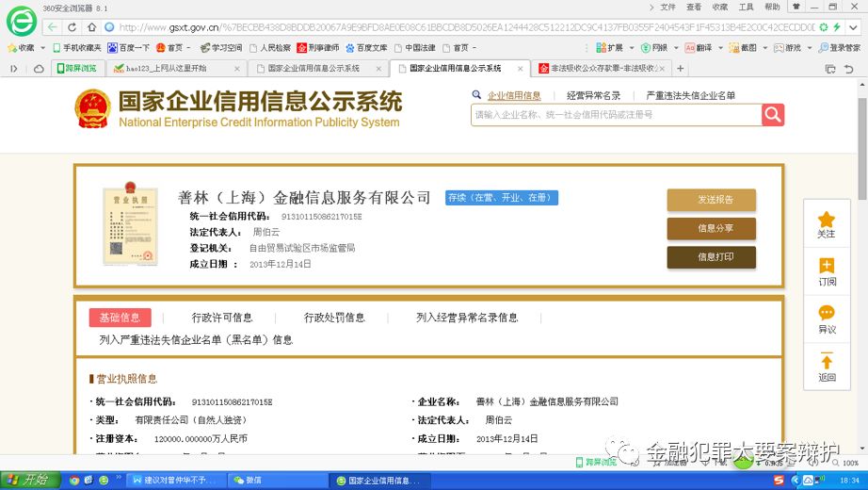Go to the browser home page icon
This screenshot has width=868, height=490.
[x=91, y=26]
